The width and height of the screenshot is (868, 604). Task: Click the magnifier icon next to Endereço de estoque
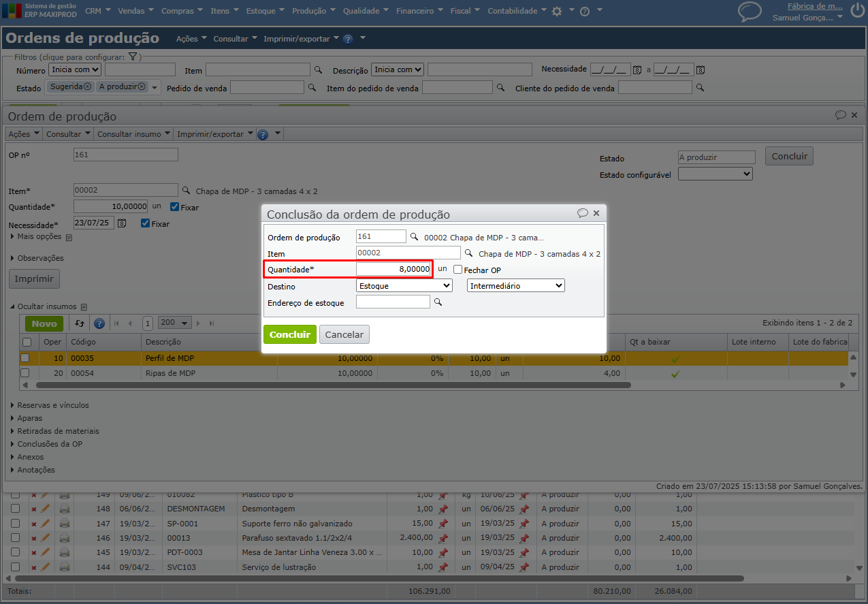coord(438,302)
